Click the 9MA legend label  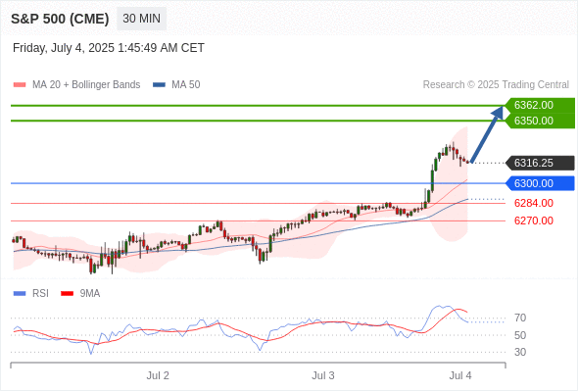pyautogui.click(x=90, y=294)
